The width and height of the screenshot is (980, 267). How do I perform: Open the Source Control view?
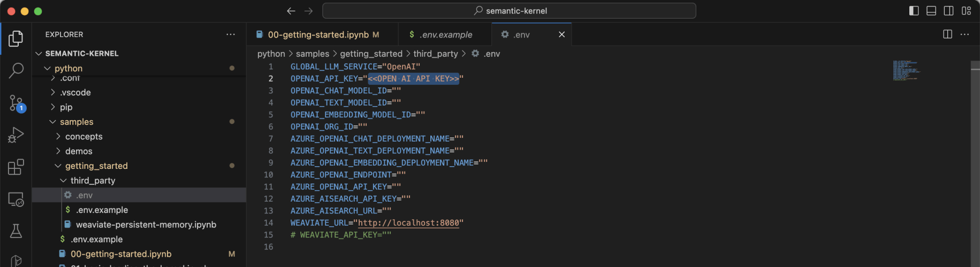pos(16,102)
